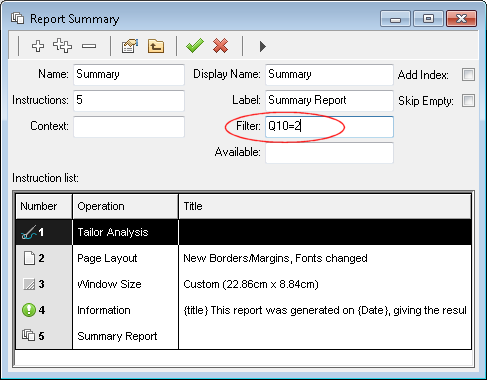Select the Window Size instruction row
This screenshot has width=487, height=380.
tap(243, 284)
